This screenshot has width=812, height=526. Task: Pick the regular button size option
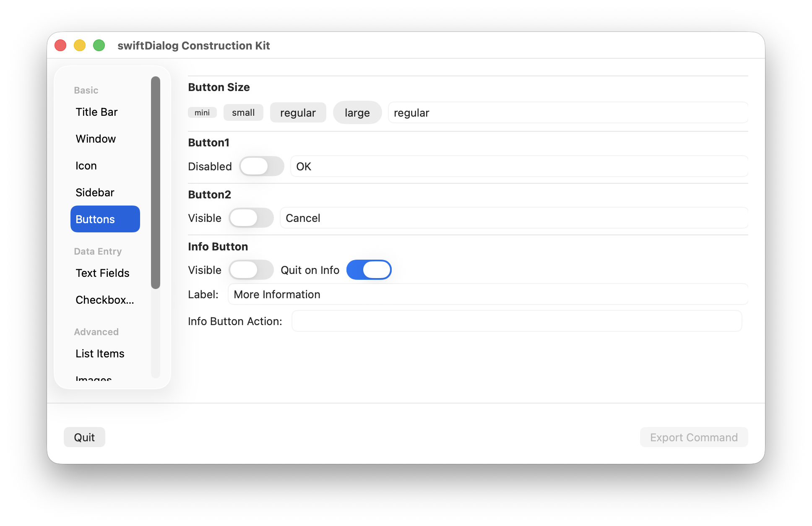(x=298, y=113)
